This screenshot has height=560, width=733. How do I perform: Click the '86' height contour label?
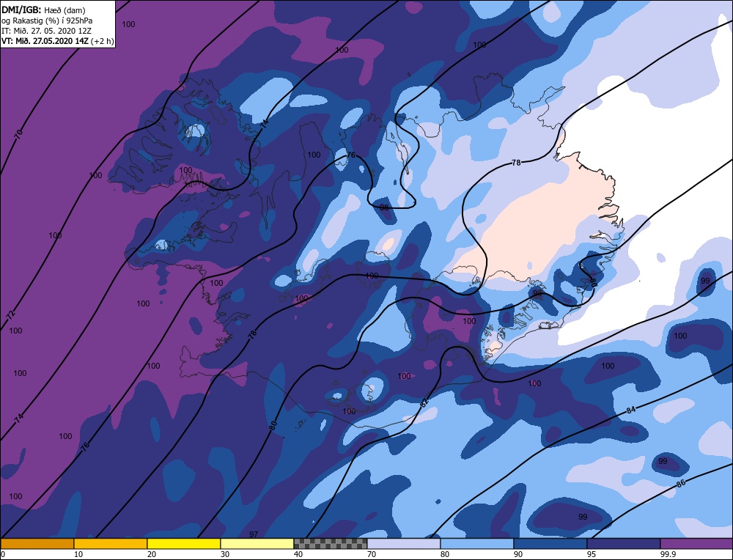point(681,483)
